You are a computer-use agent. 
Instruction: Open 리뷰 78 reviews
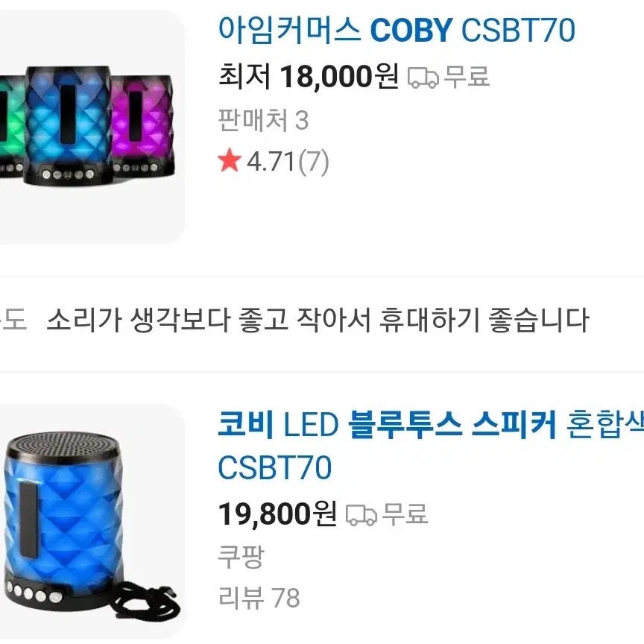coord(259,598)
